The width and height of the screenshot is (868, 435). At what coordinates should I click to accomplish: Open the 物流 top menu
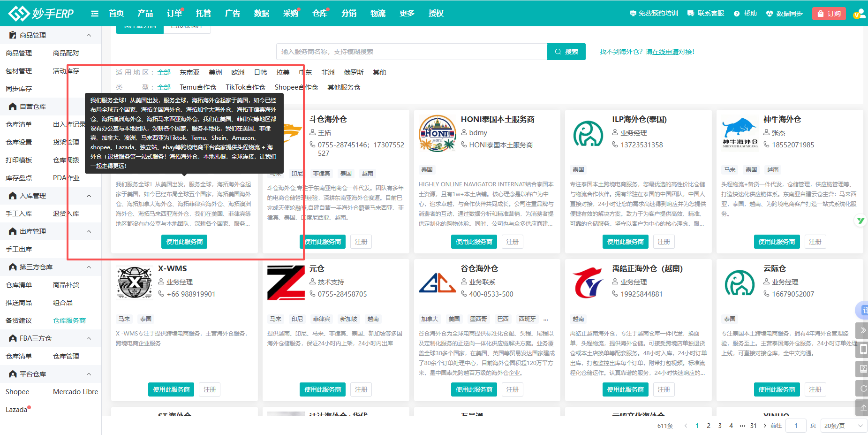point(377,14)
